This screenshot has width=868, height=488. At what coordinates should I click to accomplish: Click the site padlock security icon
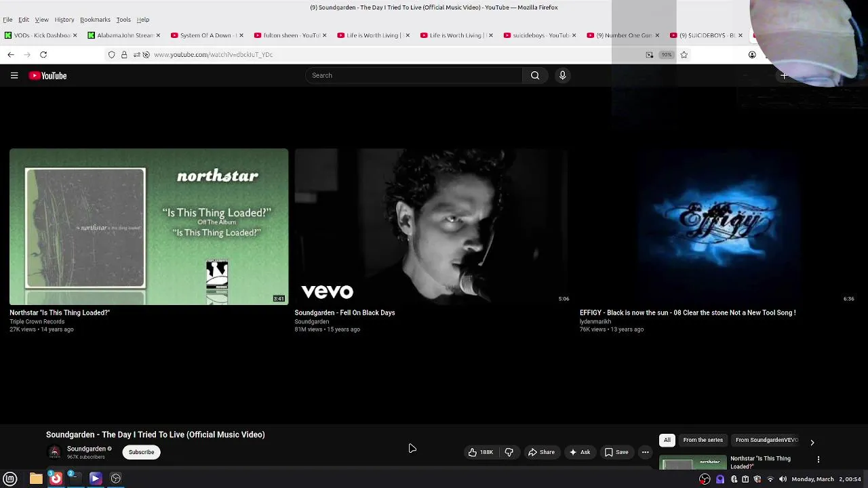pos(124,54)
